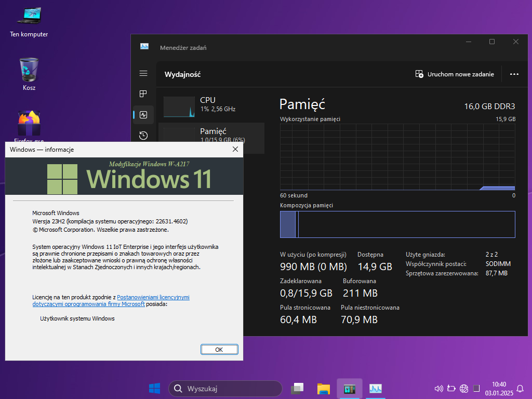Open the three-dot more options menu
The height and width of the screenshot is (399, 532).
click(514, 74)
